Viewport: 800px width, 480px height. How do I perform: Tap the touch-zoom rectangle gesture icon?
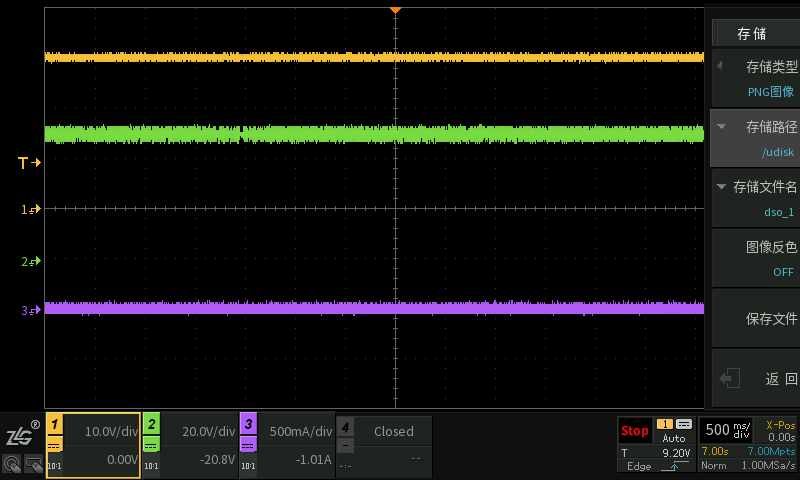(34, 465)
